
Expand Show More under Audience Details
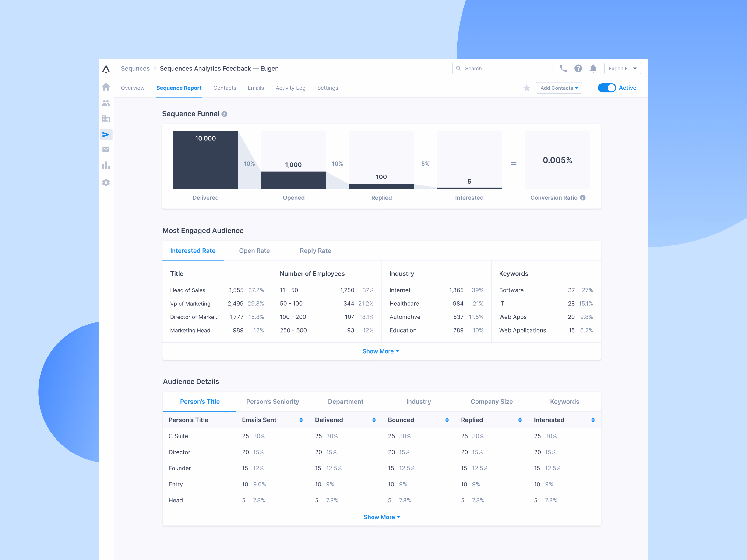[x=382, y=517]
